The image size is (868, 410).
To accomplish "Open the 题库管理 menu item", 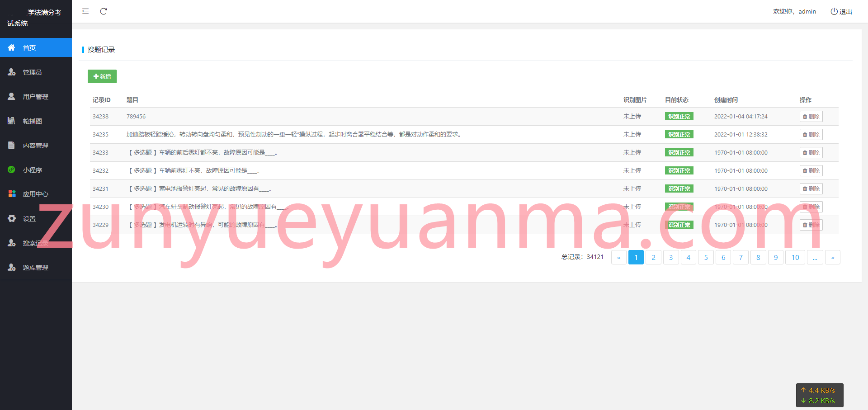I will 36,267.
